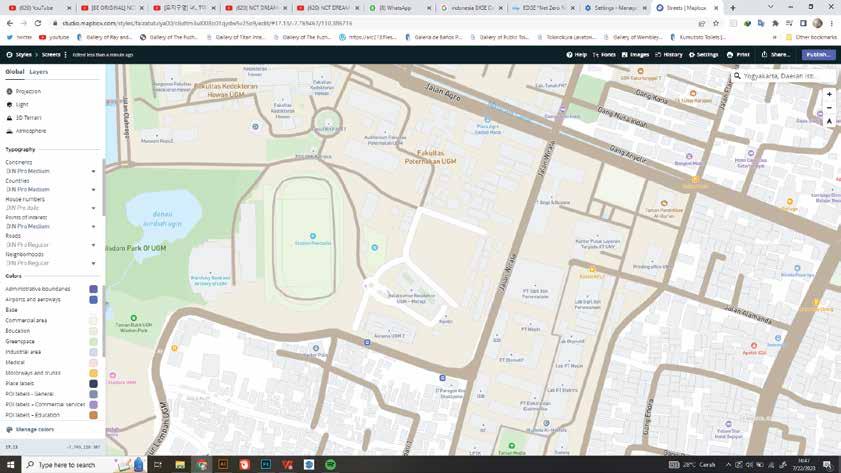Viewport: 841px width, 473px height.
Task: Bookmark this page with the star icon
Action: (x=715, y=24)
